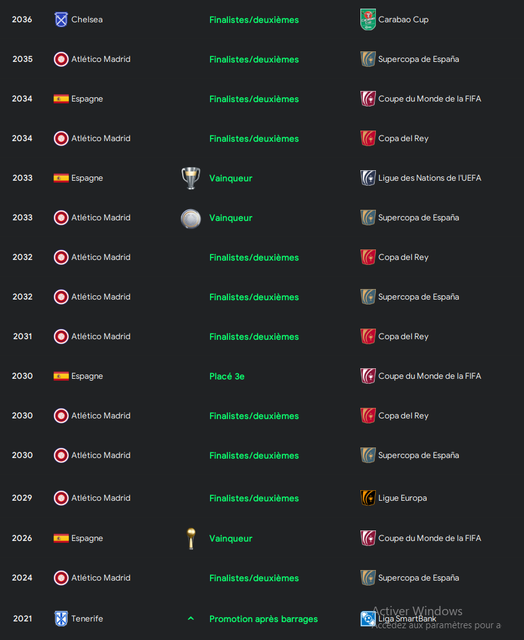Open Ligue des Nations de l'UEFA link

coord(429,178)
